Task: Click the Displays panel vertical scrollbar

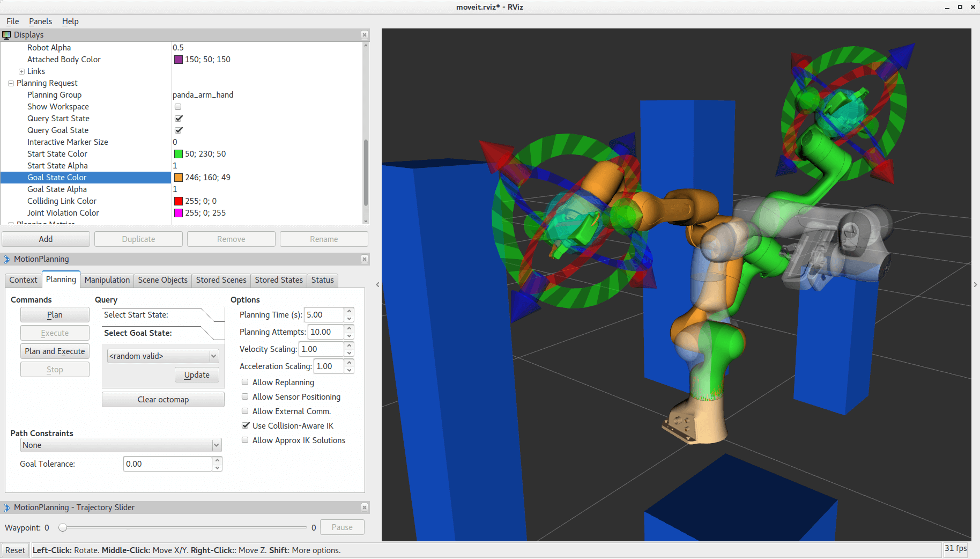Action: 366,173
